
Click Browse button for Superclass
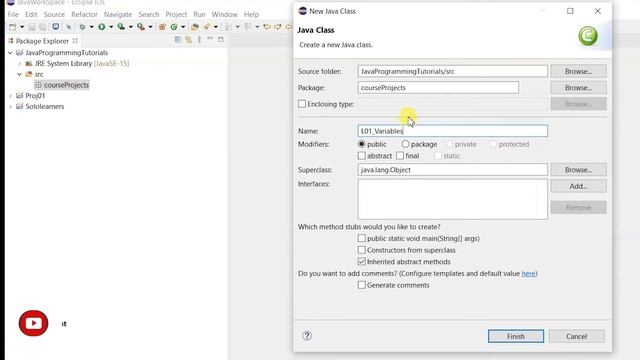point(578,169)
